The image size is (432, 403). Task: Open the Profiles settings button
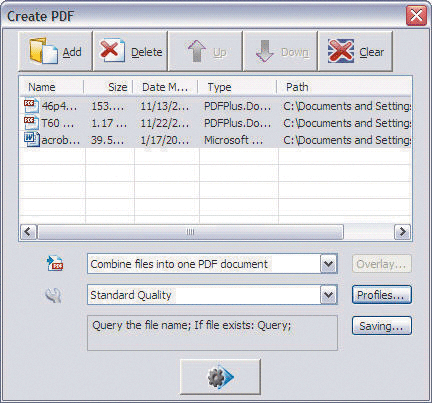coord(382,295)
